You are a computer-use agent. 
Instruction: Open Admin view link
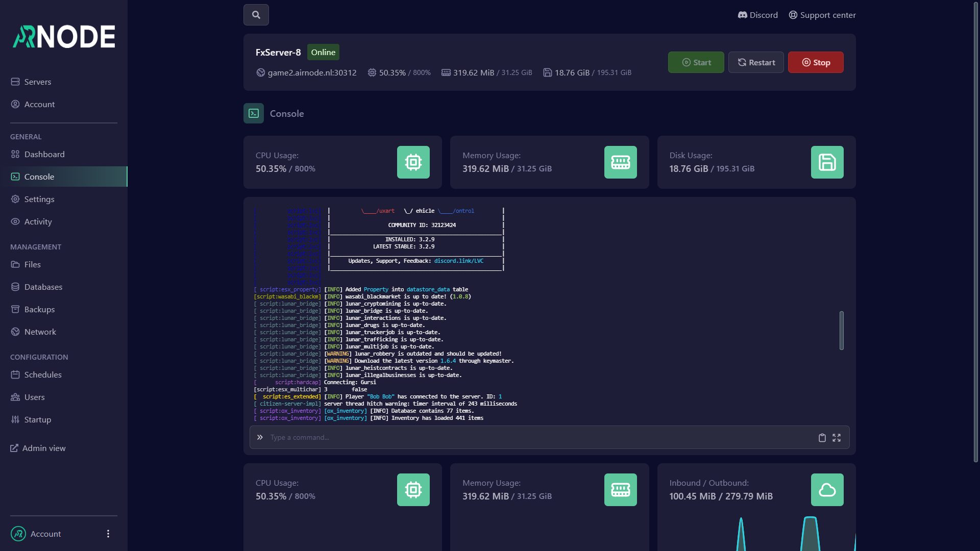tap(38, 448)
